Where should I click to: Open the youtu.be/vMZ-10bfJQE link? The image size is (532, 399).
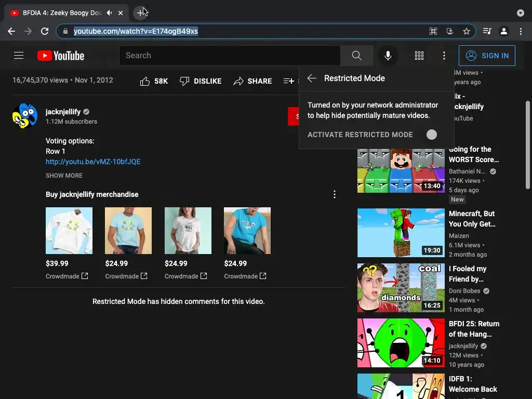(x=93, y=162)
